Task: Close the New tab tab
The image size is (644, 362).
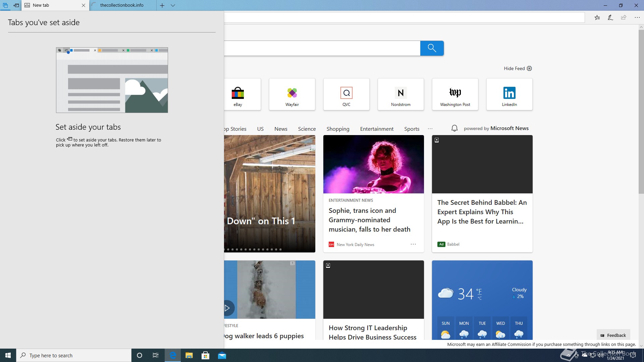Action: (84, 5)
